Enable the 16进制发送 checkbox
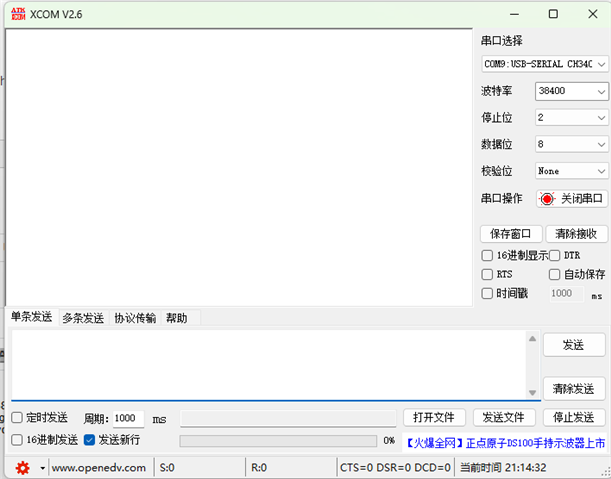 click(17, 440)
